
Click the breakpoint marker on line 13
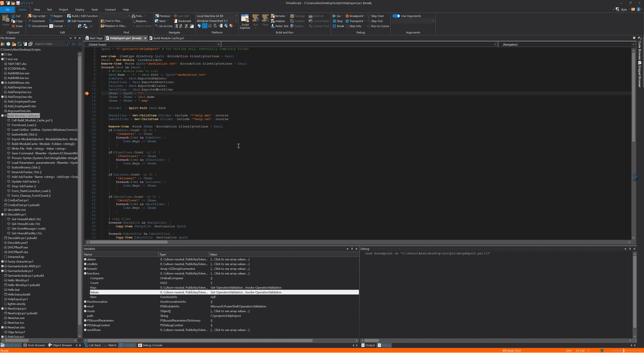pos(87,93)
